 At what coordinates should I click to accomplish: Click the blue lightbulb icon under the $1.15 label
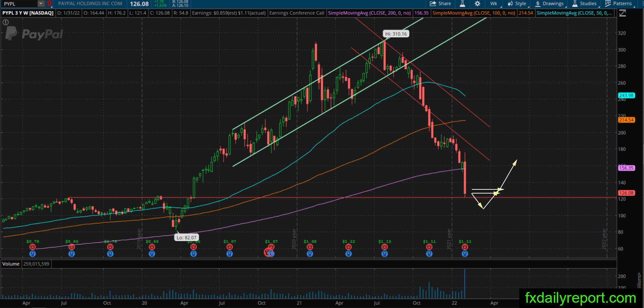pyautogui.click(x=385, y=254)
